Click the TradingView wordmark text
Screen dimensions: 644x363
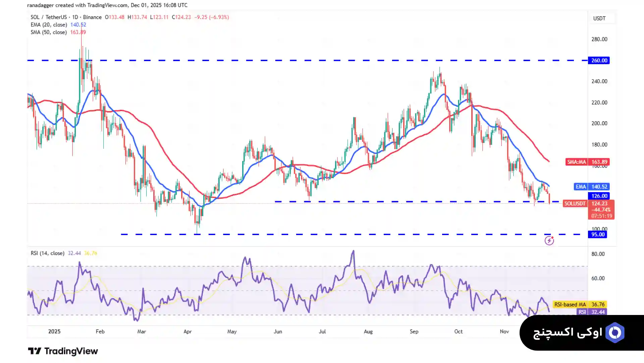click(x=71, y=351)
